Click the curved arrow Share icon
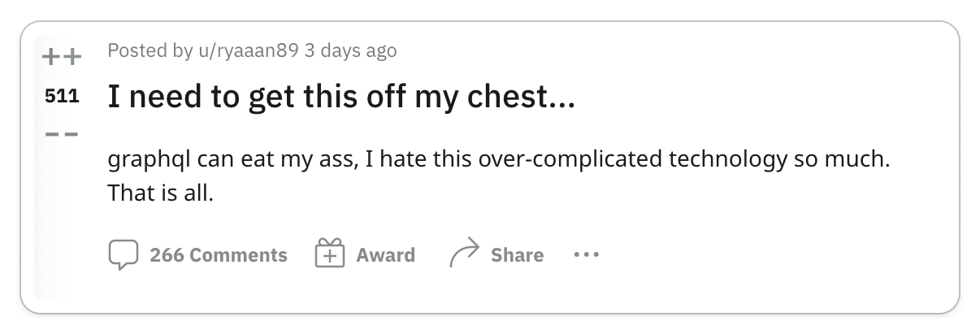 click(463, 254)
